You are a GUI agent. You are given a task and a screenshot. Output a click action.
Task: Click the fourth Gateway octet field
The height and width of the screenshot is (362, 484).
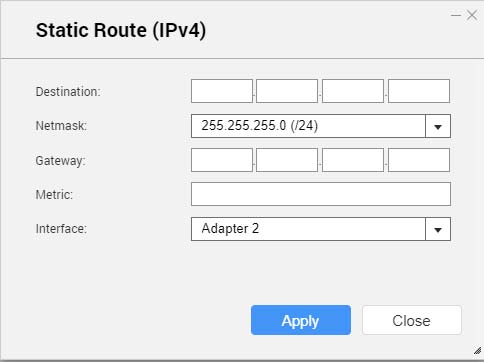click(x=419, y=160)
